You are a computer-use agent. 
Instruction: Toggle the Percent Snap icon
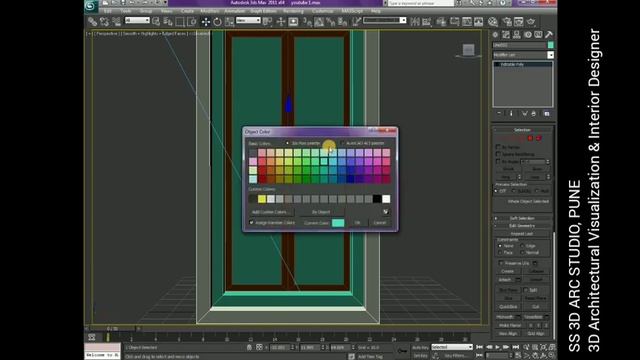pos(331,22)
